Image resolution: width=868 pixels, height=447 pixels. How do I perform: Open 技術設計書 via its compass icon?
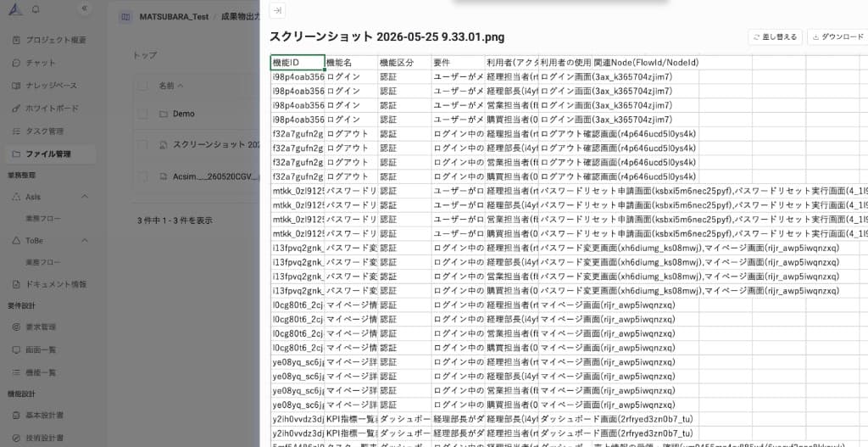click(x=16, y=438)
